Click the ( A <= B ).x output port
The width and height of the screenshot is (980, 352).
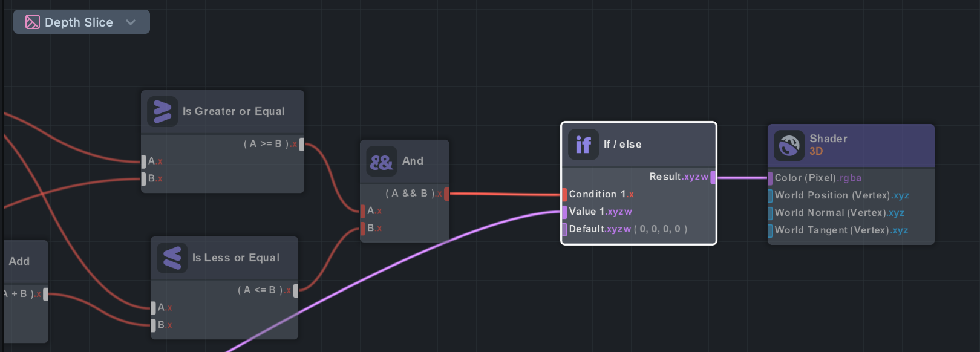click(x=295, y=290)
